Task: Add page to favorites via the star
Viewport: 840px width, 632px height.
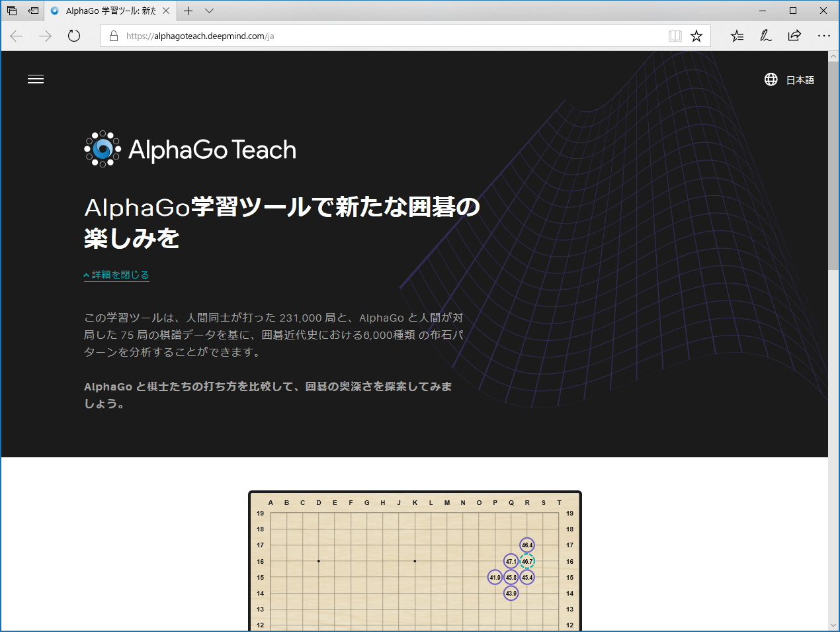Action: 696,36
